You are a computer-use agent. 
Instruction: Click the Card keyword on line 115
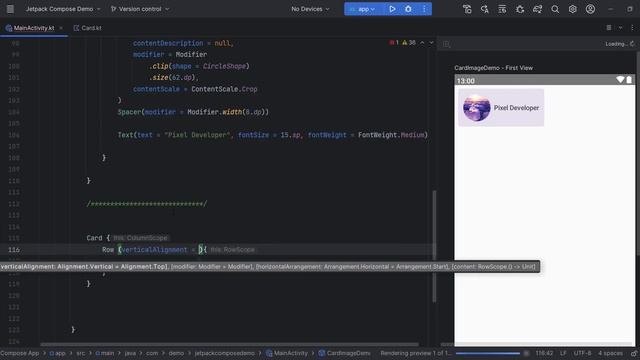click(94, 238)
